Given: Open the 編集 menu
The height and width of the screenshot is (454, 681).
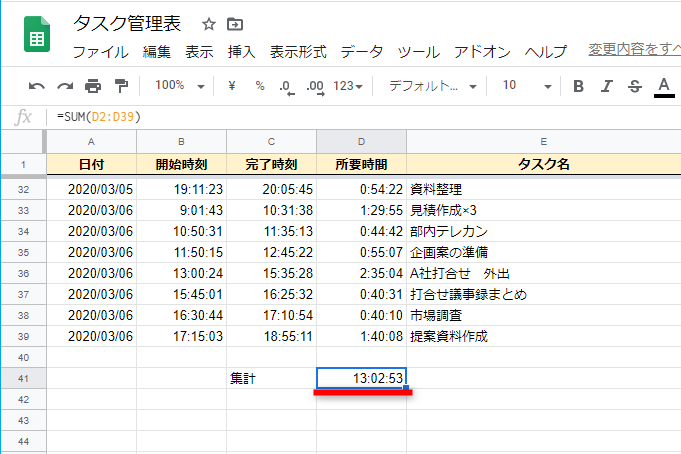Looking at the screenshot, I should [x=157, y=52].
